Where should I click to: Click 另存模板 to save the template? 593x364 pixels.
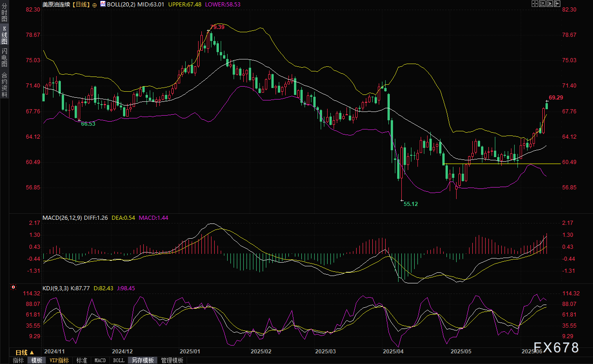click(x=142, y=360)
